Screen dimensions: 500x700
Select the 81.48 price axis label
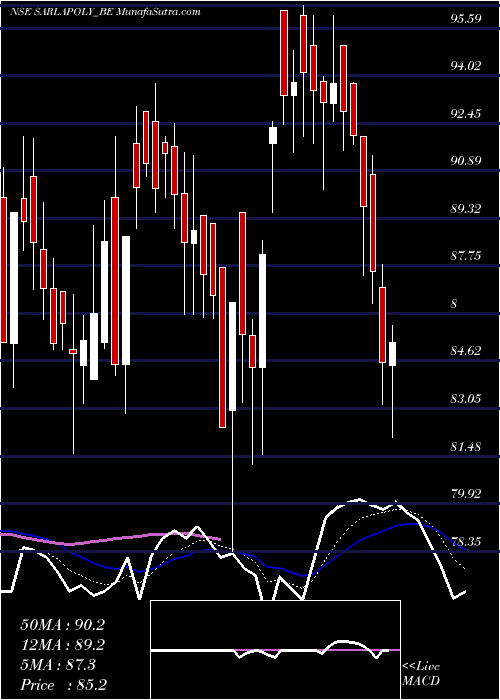(466, 446)
